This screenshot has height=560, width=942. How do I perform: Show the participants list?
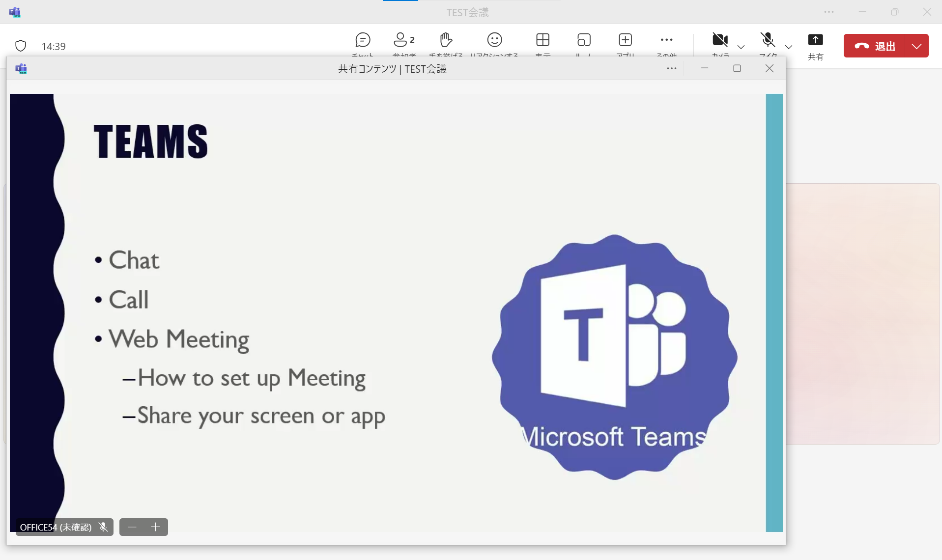tap(404, 40)
